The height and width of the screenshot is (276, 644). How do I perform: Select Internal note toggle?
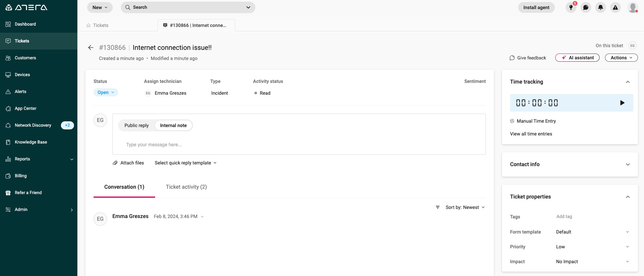[x=173, y=125]
